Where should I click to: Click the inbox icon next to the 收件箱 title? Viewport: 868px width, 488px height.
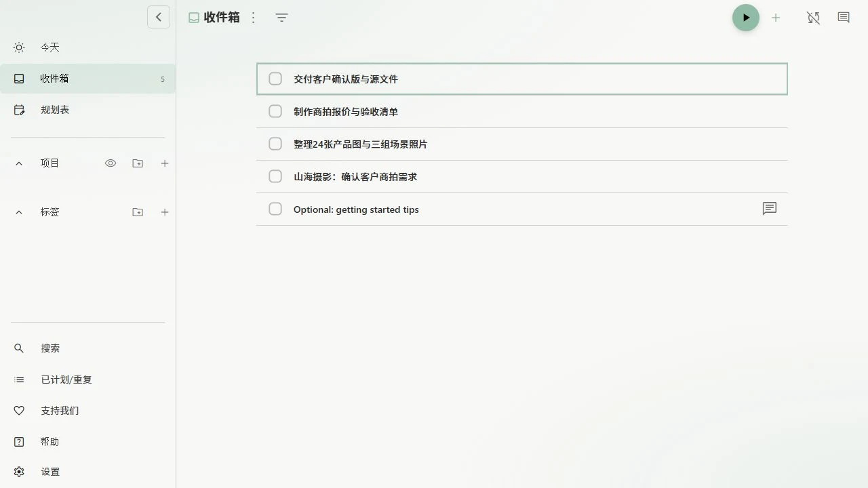pyautogui.click(x=194, y=18)
